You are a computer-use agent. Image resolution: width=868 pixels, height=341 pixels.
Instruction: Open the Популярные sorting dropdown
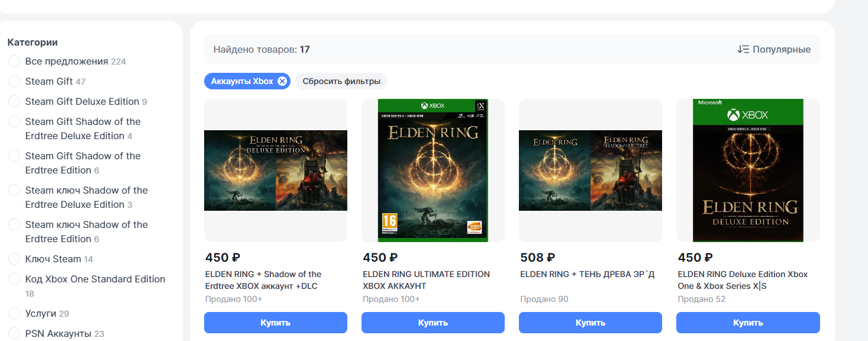(774, 49)
